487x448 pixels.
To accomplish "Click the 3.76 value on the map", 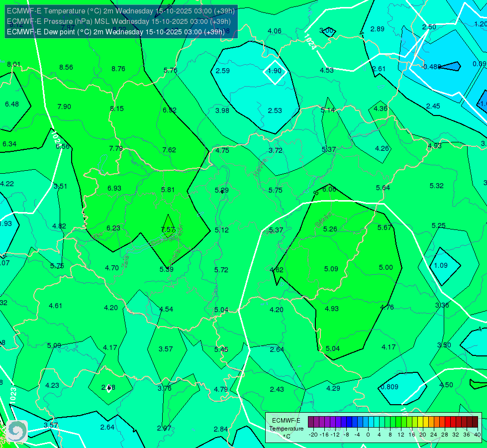I will tap(164, 388).
